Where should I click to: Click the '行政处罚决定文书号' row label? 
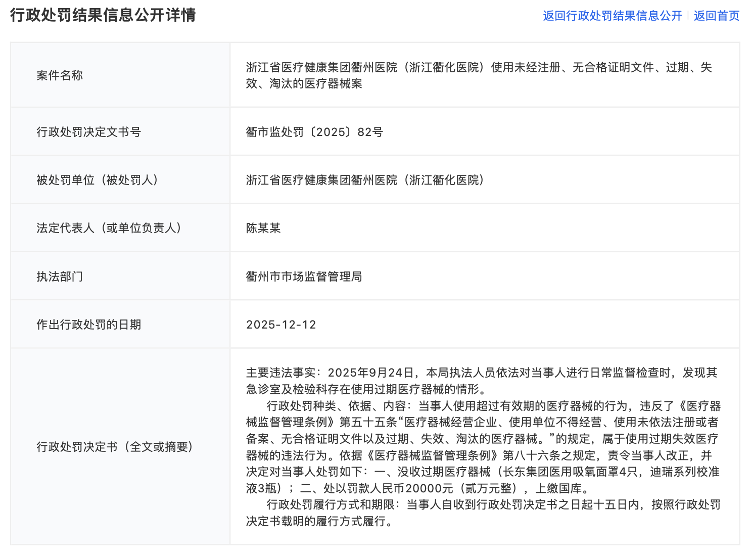click(89, 132)
